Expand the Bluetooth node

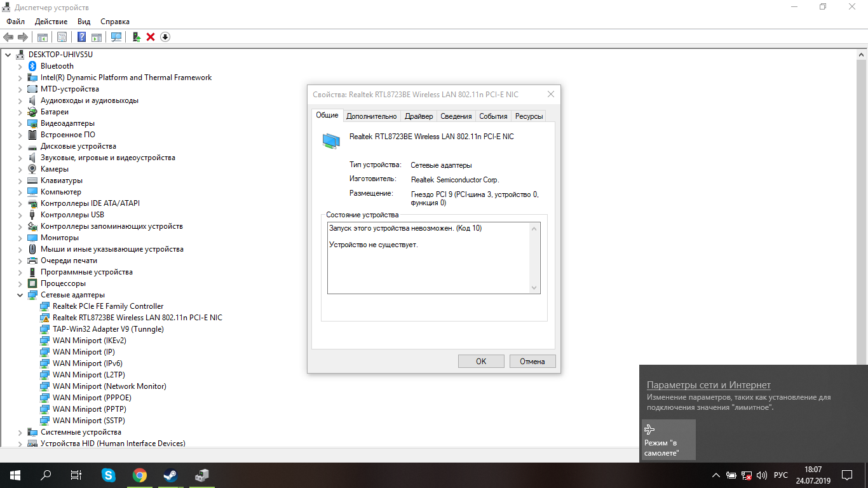[20, 66]
